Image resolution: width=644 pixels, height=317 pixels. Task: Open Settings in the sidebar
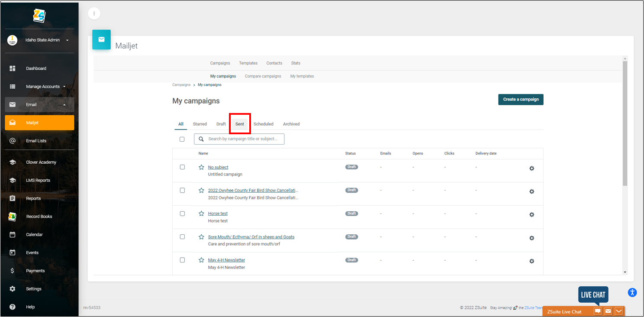(x=34, y=289)
